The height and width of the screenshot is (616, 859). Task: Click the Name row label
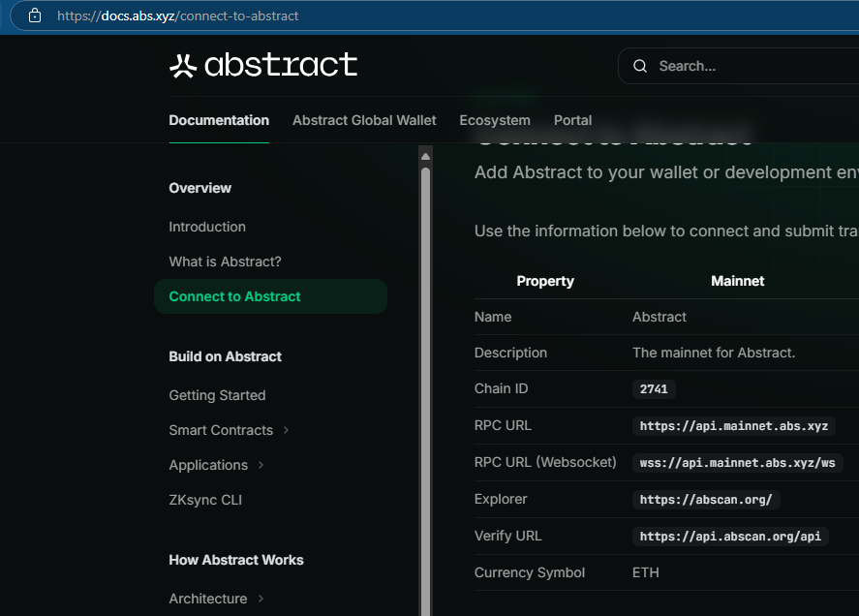pos(493,317)
